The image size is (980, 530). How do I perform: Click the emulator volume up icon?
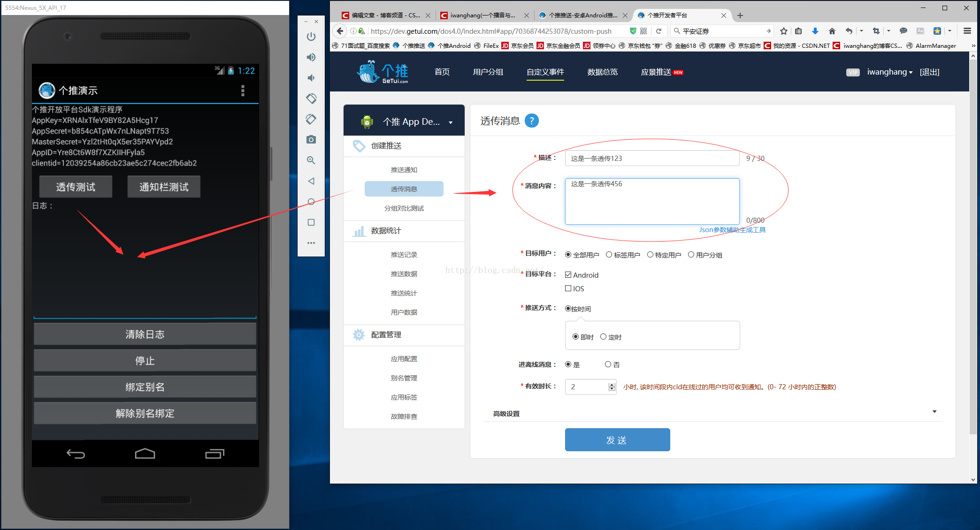(311, 57)
